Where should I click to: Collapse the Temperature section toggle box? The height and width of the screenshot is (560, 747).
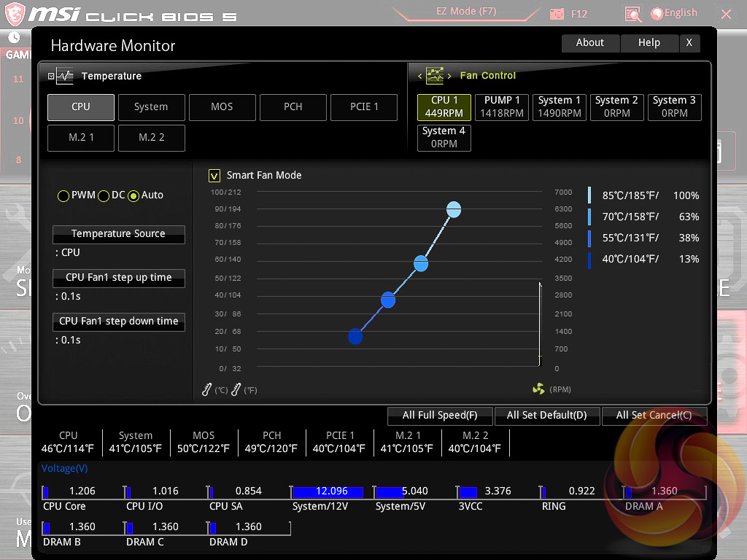click(51, 76)
